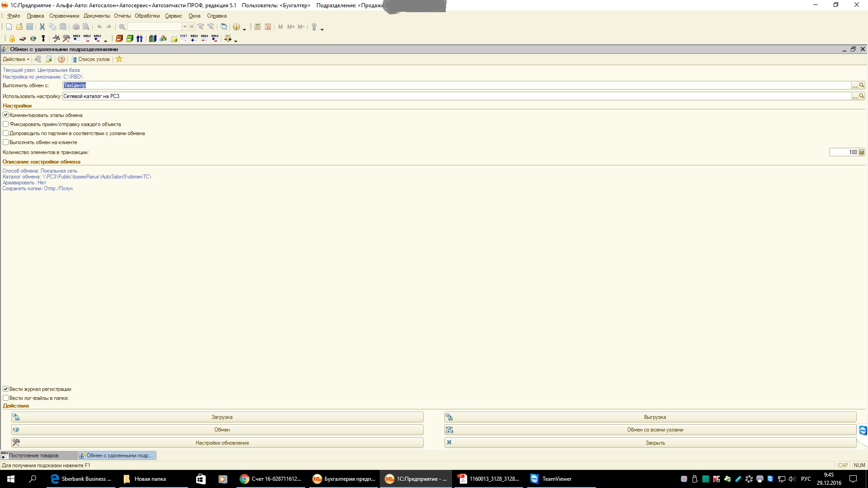Open the Справочники menu

click(64, 16)
